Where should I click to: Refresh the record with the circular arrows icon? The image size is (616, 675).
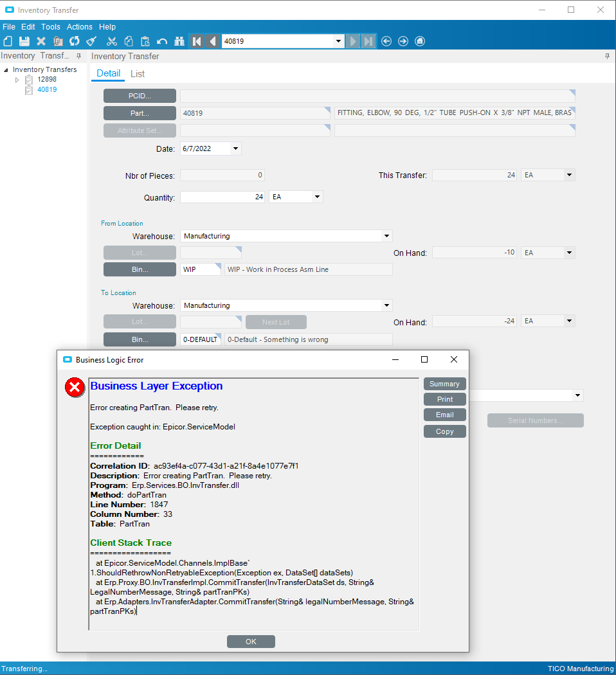coord(75,41)
